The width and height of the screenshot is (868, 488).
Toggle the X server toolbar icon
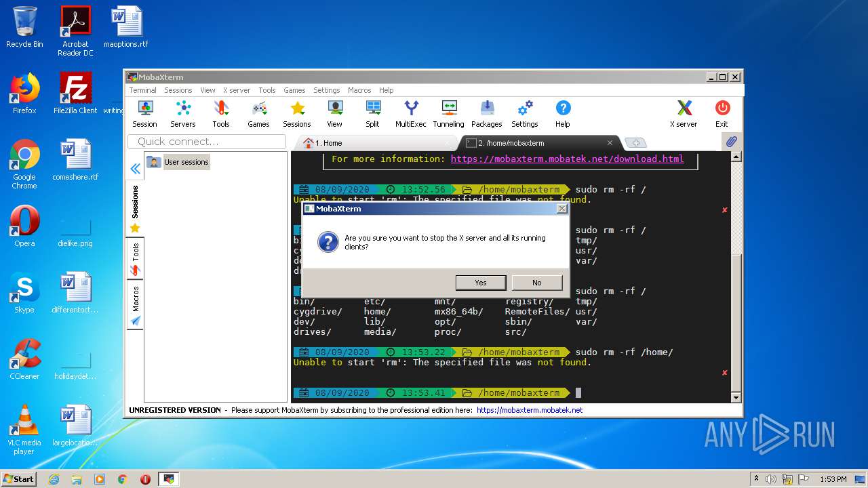684,114
